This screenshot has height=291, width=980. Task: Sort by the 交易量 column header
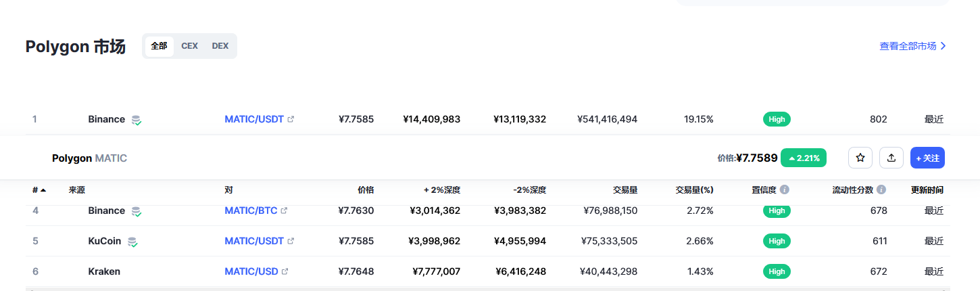(x=625, y=190)
